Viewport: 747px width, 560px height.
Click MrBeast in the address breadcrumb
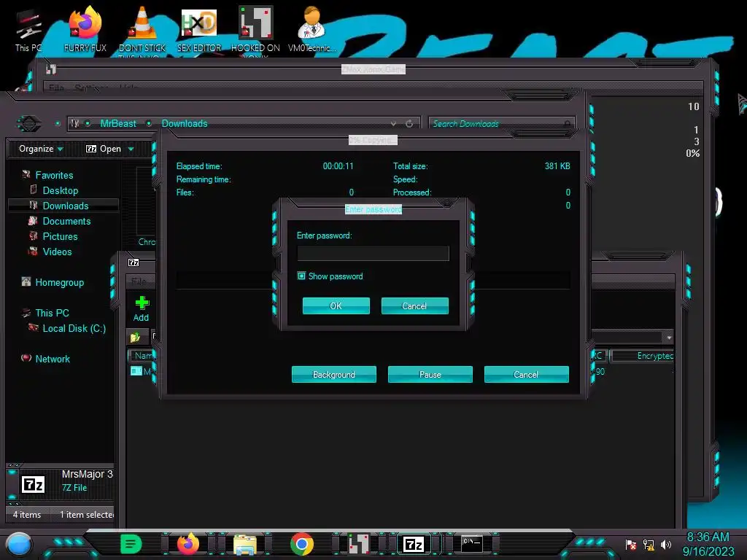(x=118, y=124)
